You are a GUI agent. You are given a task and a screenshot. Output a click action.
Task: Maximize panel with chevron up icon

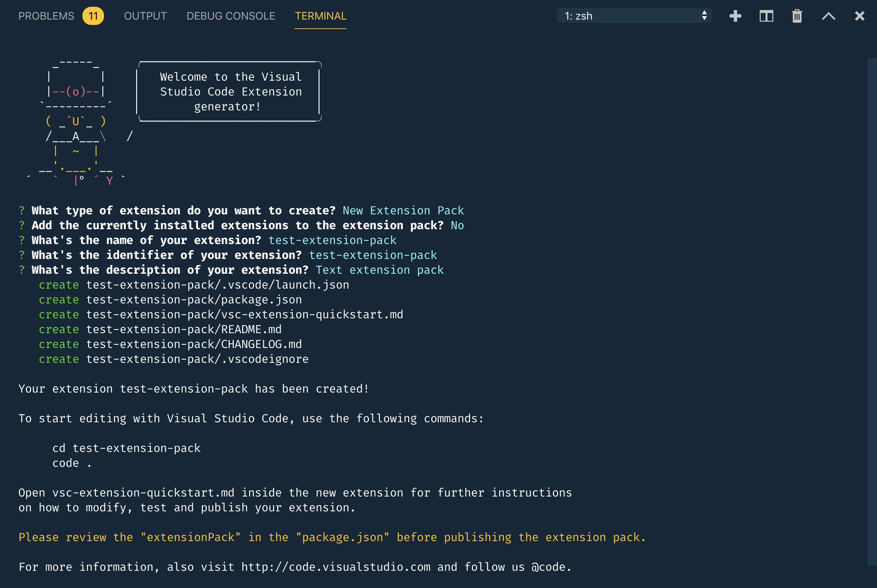(x=829, y=16)
